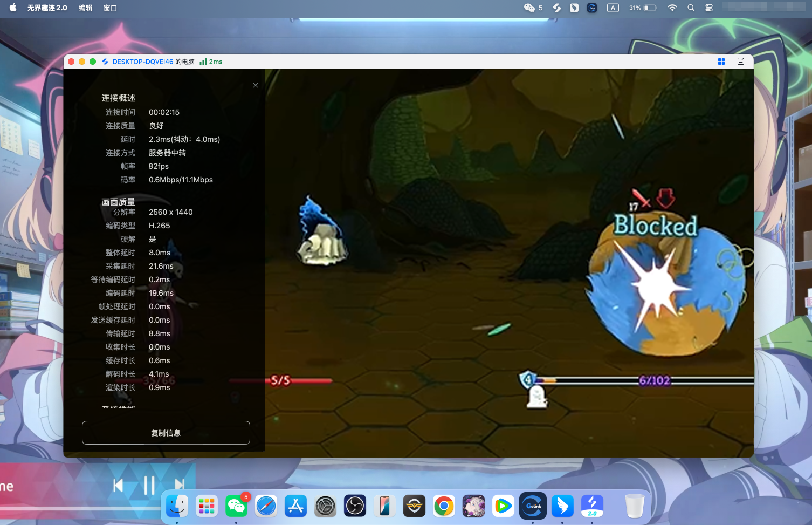Launch OBS from the dock

point(355,506)
